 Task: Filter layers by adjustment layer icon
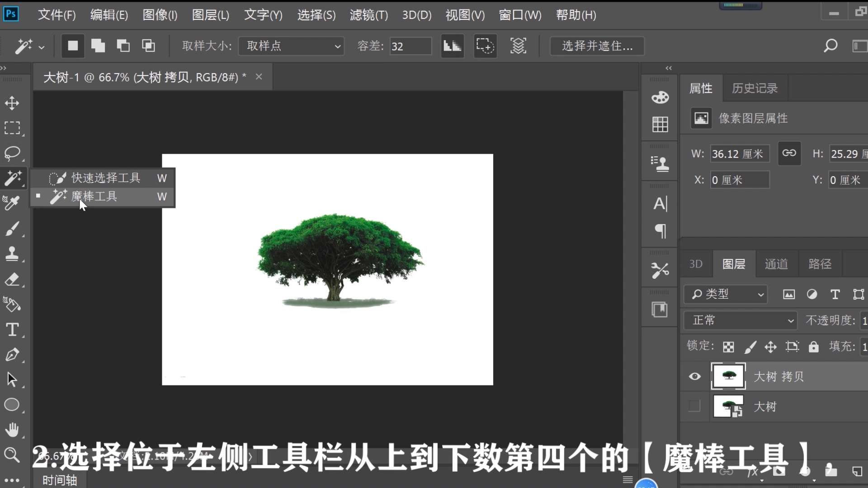pyautogui.click(x=812, y=295)
